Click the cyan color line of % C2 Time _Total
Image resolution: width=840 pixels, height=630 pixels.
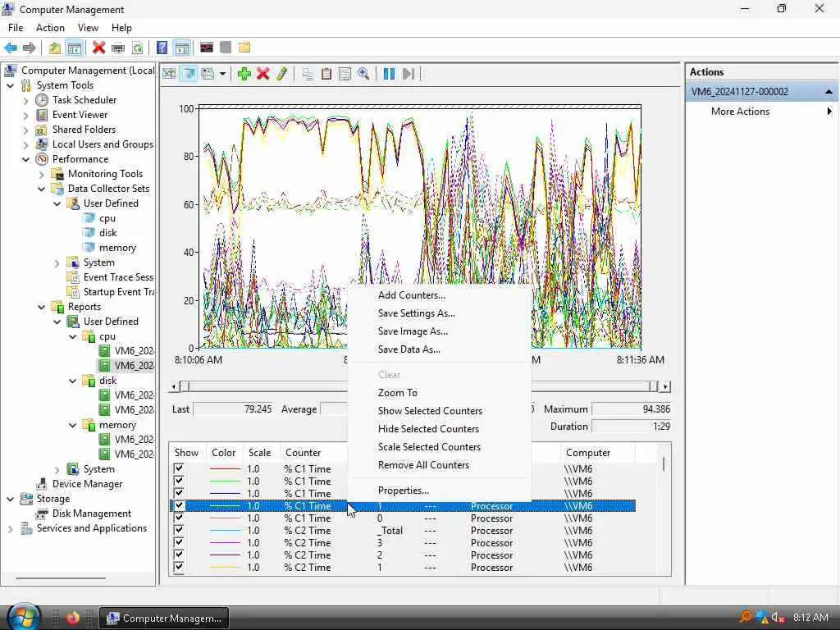click(x=225, y=531)
